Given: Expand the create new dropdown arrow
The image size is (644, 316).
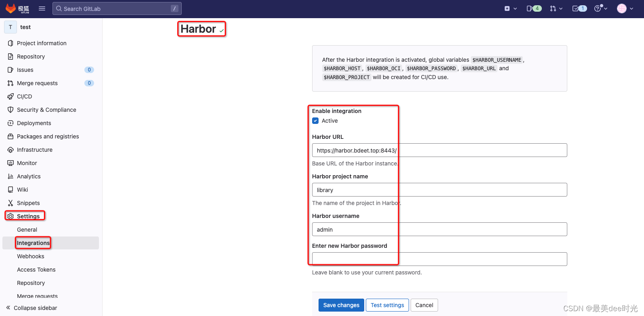Looking at the screenshot, I should pyautogui.click(x=515, y=8).
